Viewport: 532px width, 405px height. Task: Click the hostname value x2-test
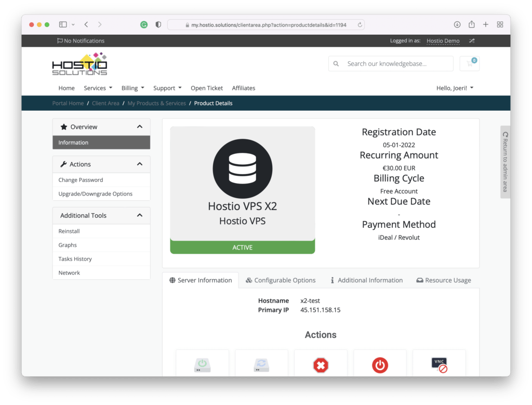coord(310,301)
